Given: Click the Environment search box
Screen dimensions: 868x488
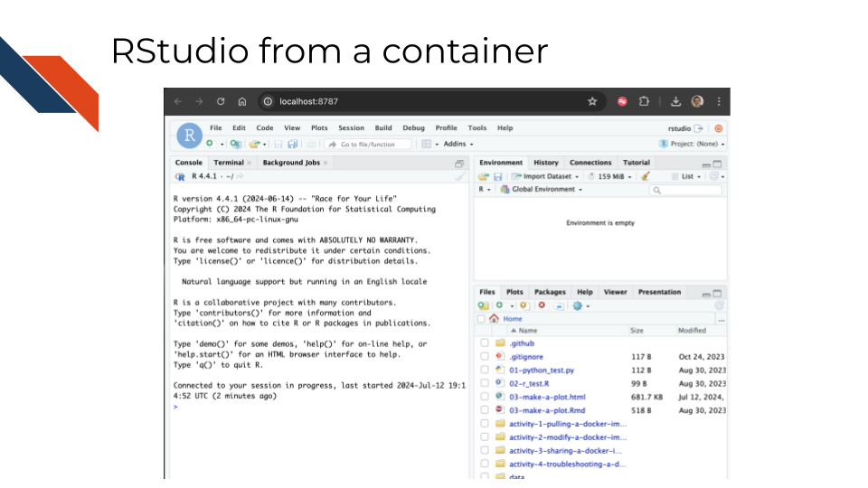Looking at the screenshot, I should [x=686, y=190].
